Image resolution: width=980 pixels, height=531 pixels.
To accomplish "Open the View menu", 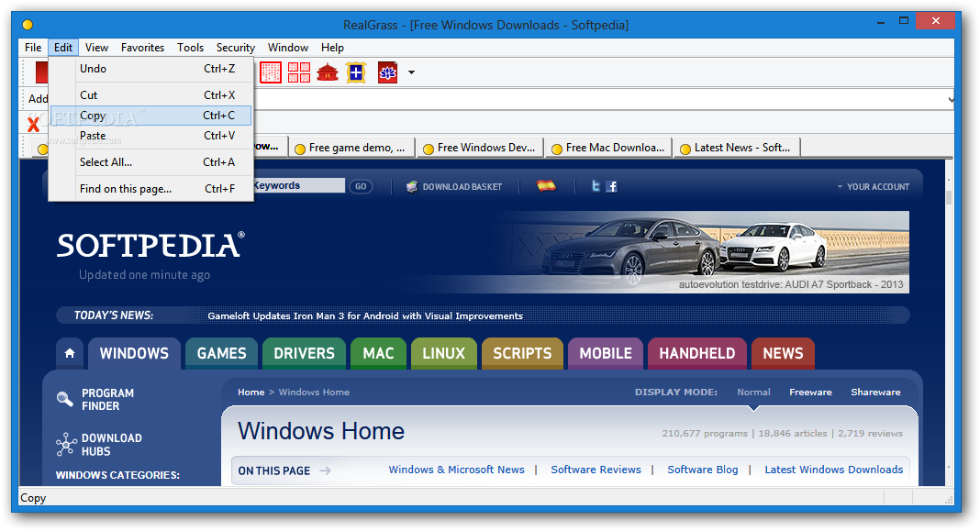I will click(97, 48).
